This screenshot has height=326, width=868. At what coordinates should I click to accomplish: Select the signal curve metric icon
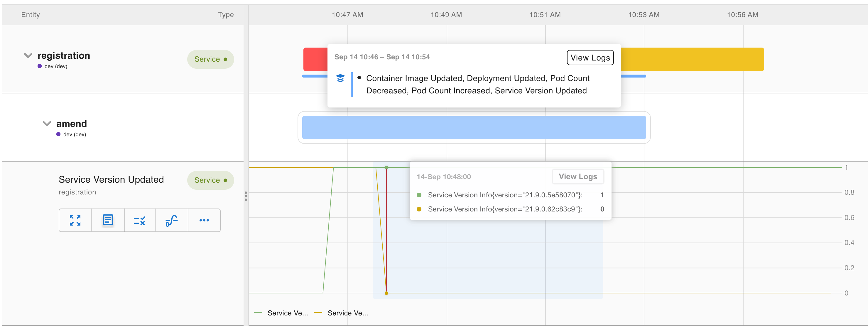point(171,220)
